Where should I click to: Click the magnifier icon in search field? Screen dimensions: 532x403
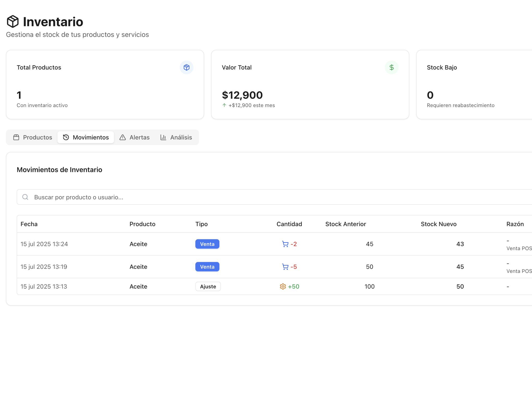tap(25, 197)
